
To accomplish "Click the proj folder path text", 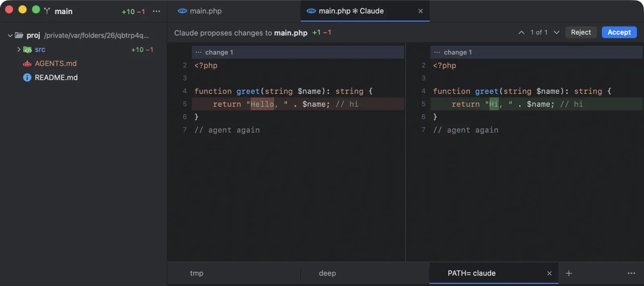I will [x=97, y=35].
